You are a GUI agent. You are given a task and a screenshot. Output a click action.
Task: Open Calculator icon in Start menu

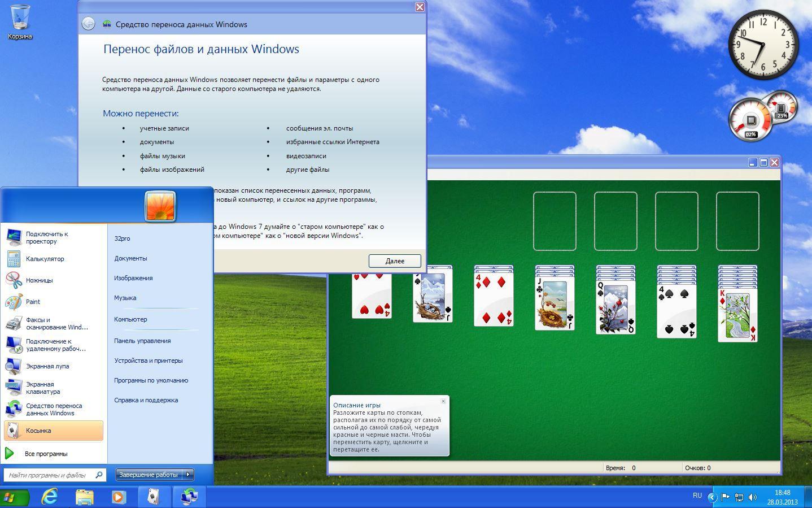click(x=14, y=259)
